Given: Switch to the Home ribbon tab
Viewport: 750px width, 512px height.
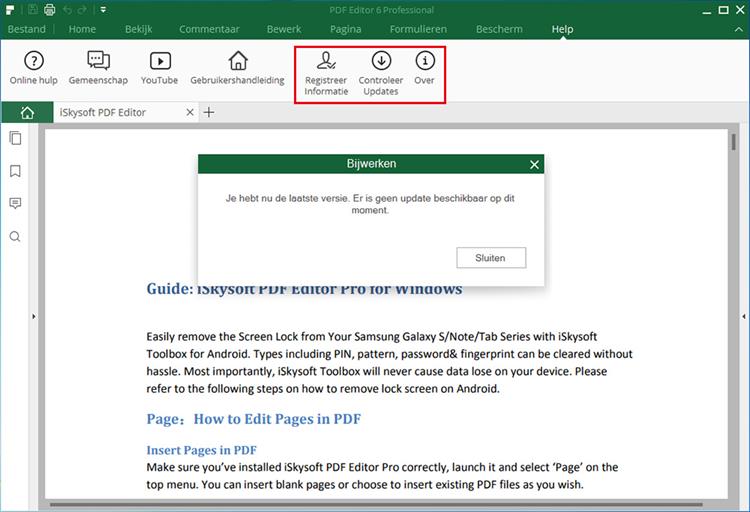Looking at the screenshot, I should [82, 29].
